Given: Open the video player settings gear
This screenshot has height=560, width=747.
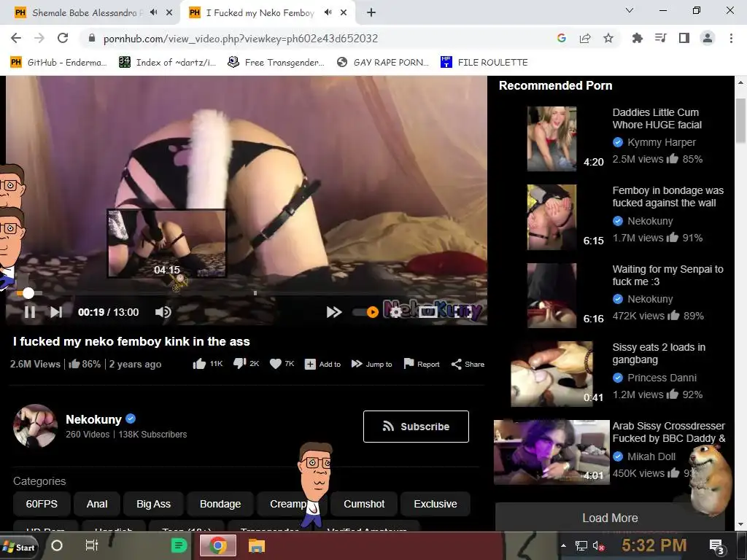Looking at the screenshot, I should pos(395,312).
